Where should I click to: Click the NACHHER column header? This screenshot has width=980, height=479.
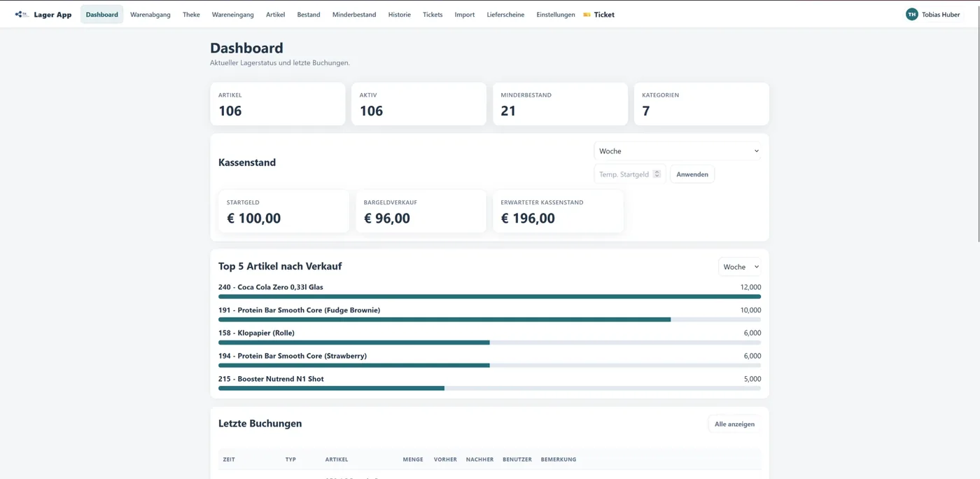tap(479, 459)
